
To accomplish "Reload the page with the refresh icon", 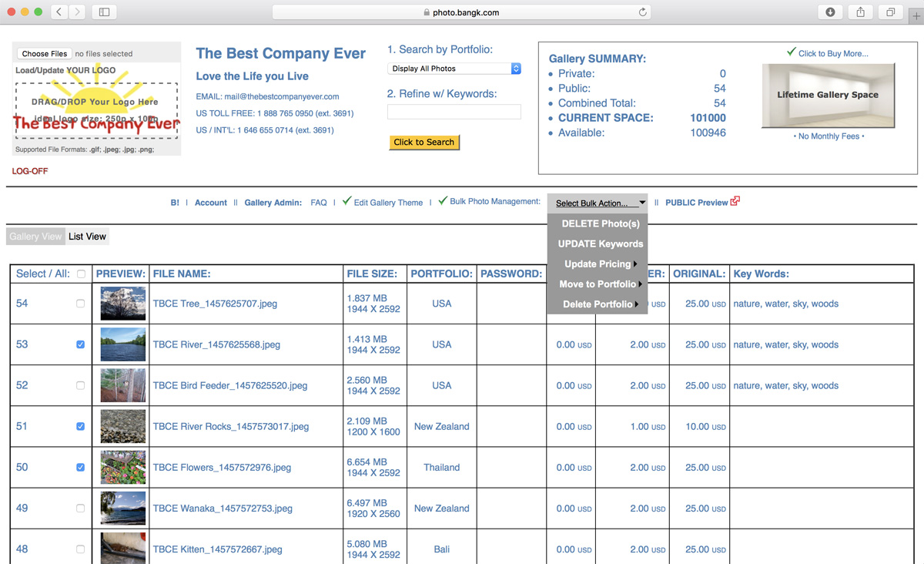I will tap(643, 12).
